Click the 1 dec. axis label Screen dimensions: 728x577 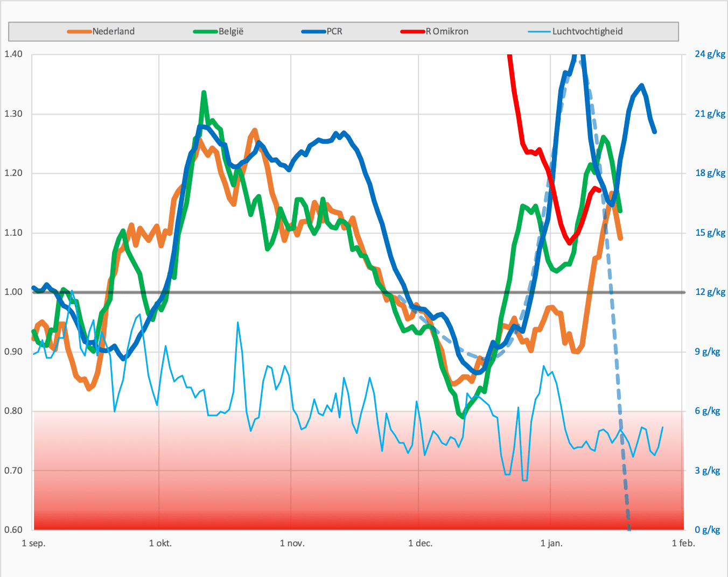(420, 543)
